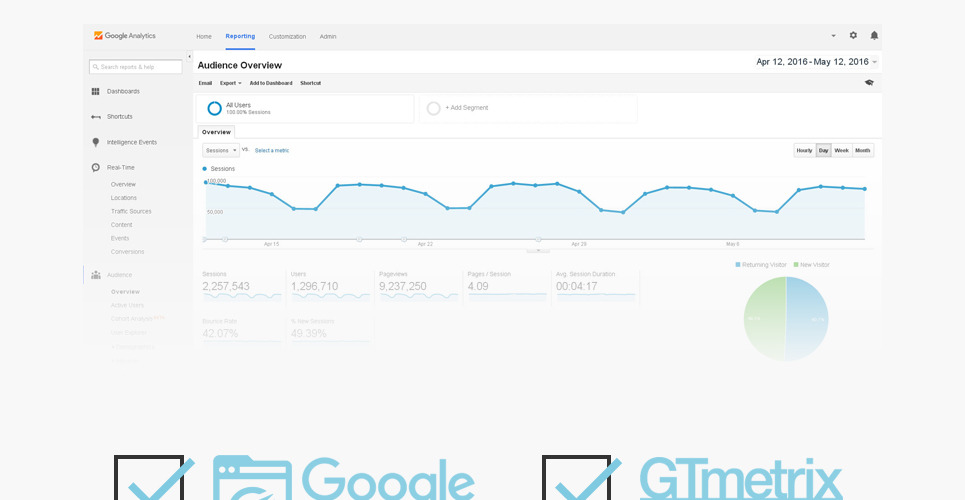The width and height of the screenshot is (965, 500).
Task: Click Add to Dashboard button
Action: tap(271, 83)
